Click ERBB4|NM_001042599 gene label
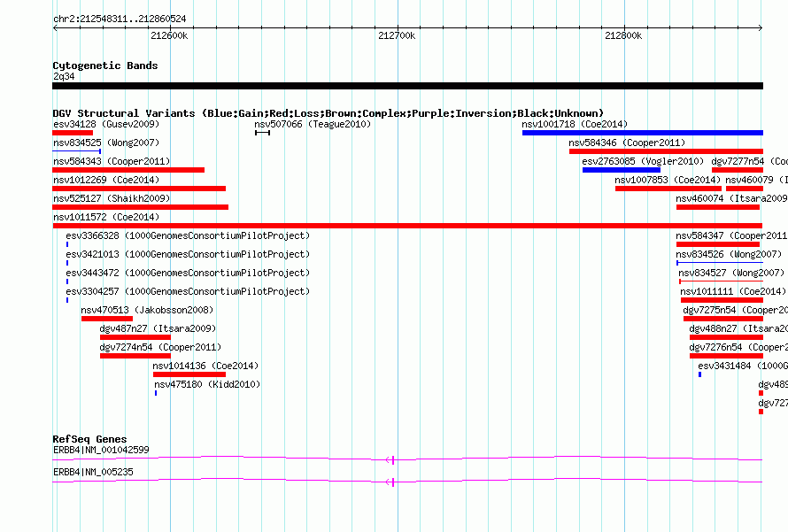 101,450
